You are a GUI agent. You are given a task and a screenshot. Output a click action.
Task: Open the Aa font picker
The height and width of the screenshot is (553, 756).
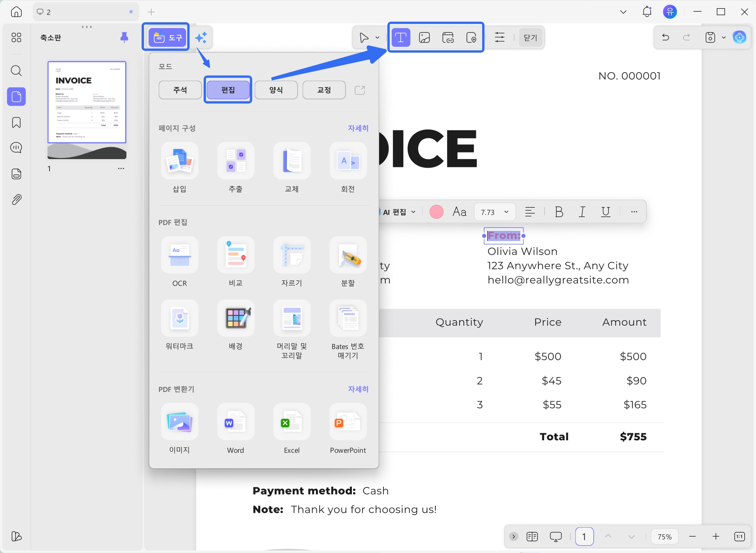[460, 212]
